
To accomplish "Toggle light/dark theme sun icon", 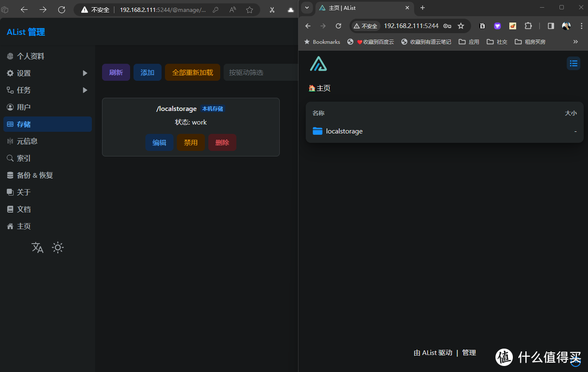I will (x=58, y=247).
